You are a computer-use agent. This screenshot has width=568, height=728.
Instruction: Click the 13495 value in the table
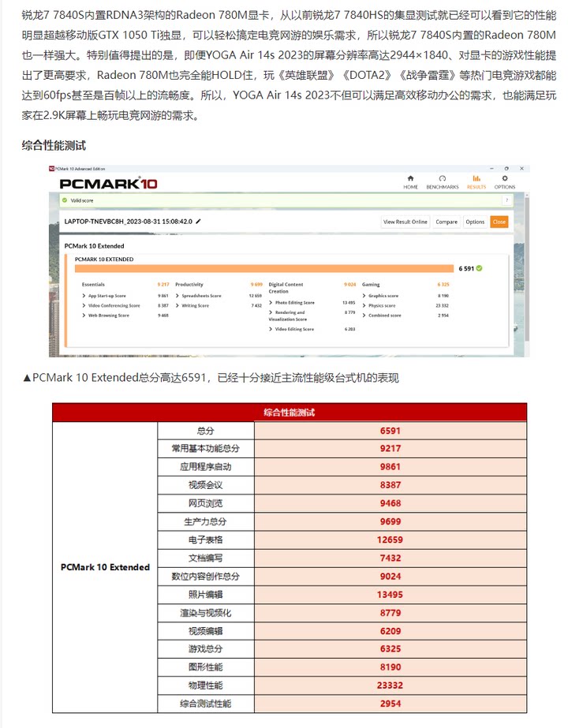tap(390, 595)
